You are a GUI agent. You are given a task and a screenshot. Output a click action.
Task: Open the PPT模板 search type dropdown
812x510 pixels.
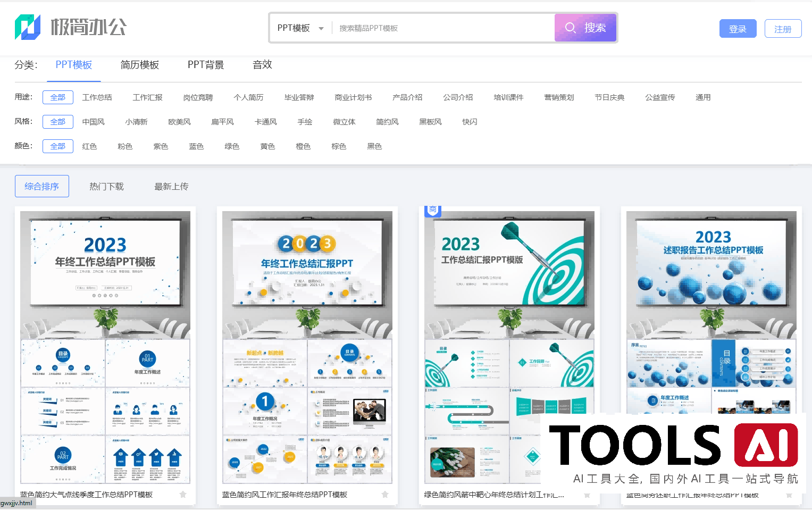[x=300, y=28]
